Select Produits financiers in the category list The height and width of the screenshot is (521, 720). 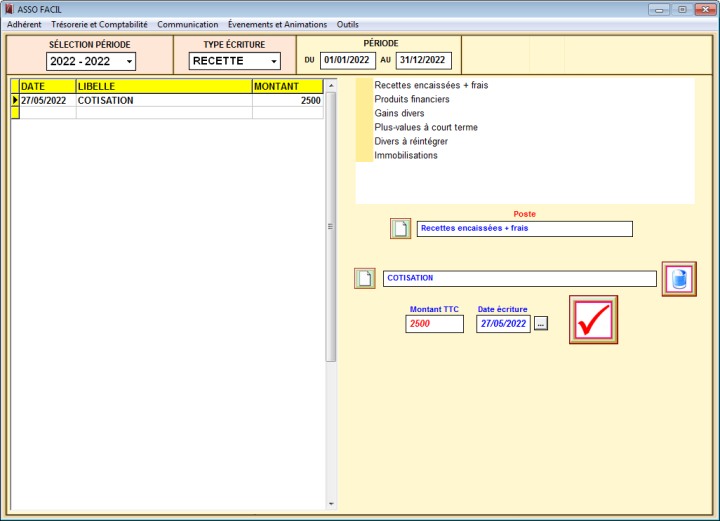412,100
